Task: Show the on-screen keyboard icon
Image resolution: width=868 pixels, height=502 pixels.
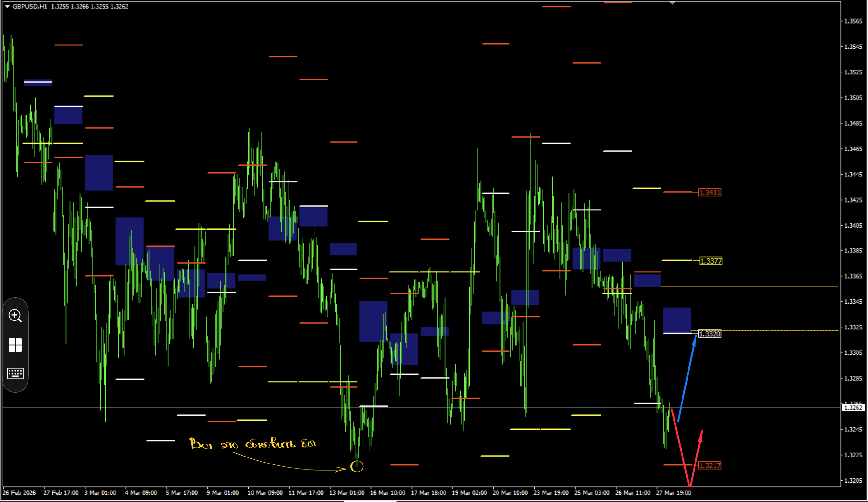Action: click(x=15, y=373)
